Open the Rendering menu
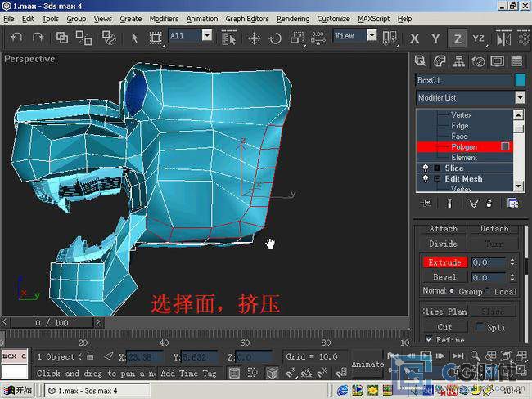The width and height of the screenshot is (532, 399). 293,19
